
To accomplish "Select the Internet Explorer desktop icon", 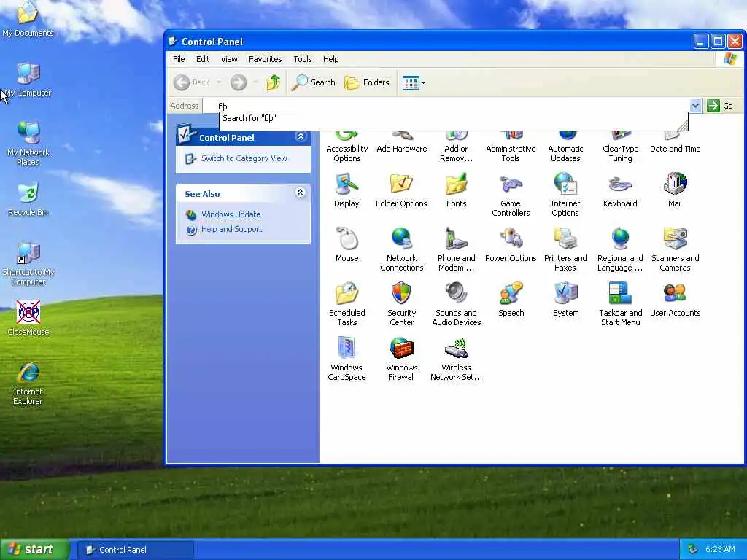I will (28, 384).
